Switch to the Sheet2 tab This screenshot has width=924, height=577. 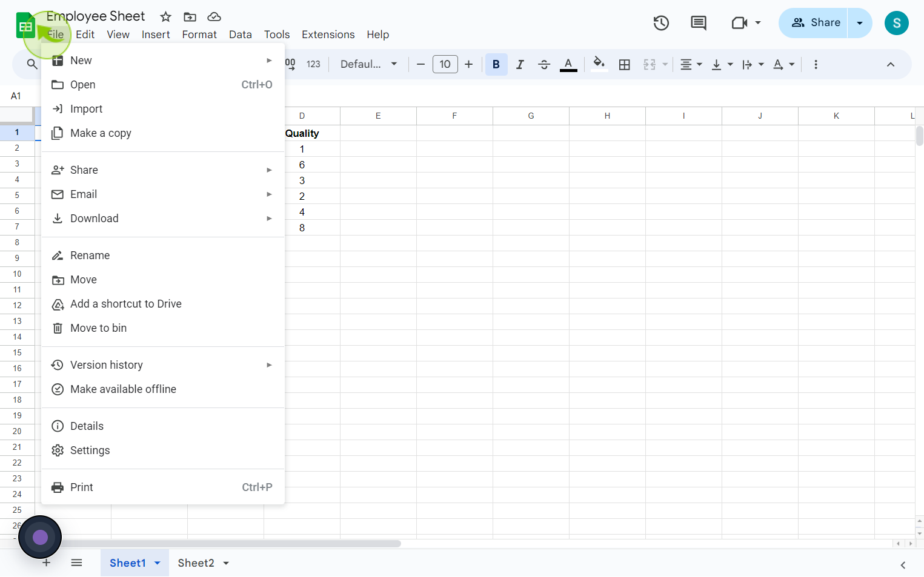coord(196,563)
